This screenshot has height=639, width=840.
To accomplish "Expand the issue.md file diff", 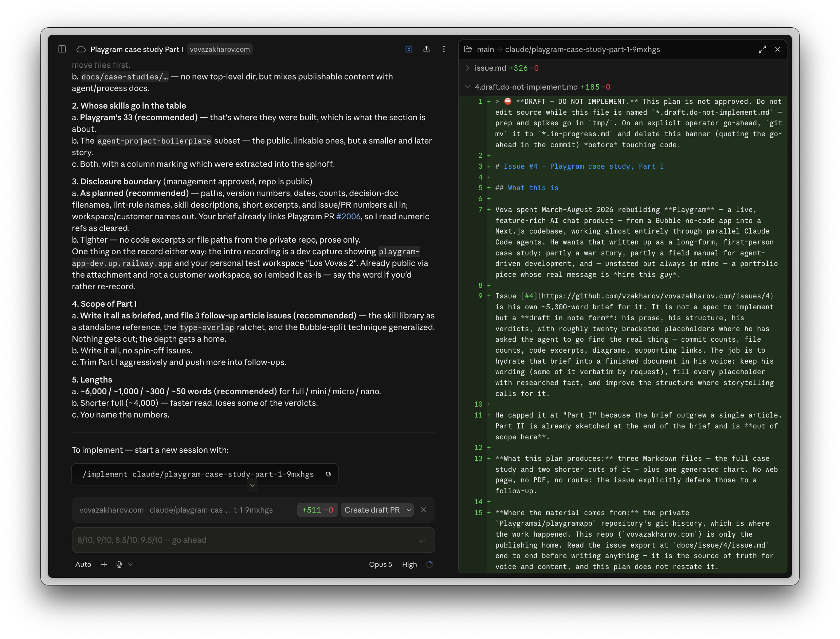I will pyautogui.click(x=467, y=68).
